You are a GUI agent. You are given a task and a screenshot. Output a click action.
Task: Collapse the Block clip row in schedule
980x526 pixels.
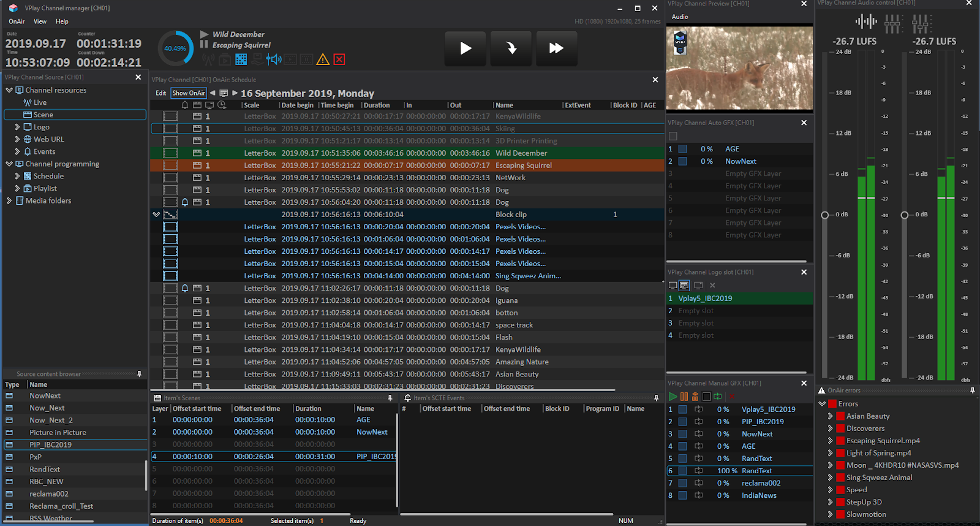click(x=156, y=215)
